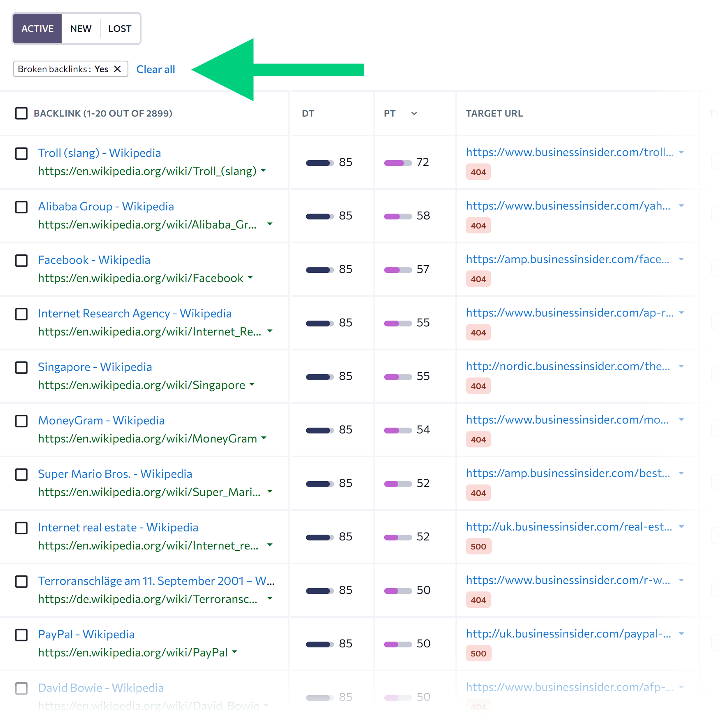Click the 500 badge in Internet real estate row
This screenshot has height=722, width=728.
(478, 547)
